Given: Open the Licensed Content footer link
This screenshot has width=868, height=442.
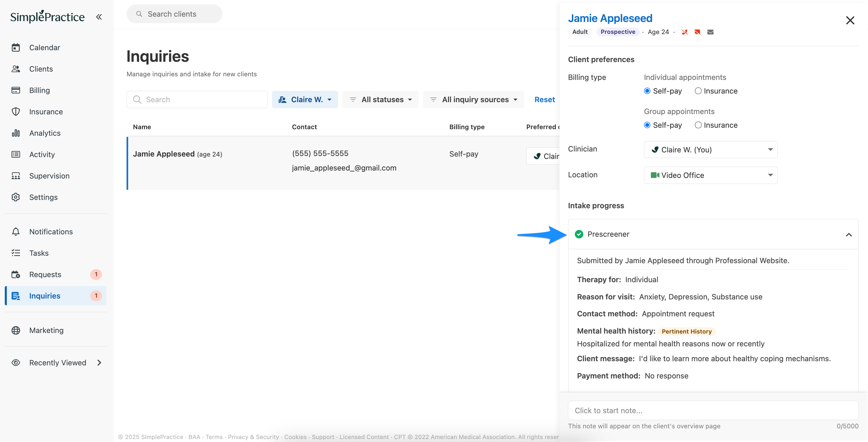Looking at the screenshot, I should [364, 437].
